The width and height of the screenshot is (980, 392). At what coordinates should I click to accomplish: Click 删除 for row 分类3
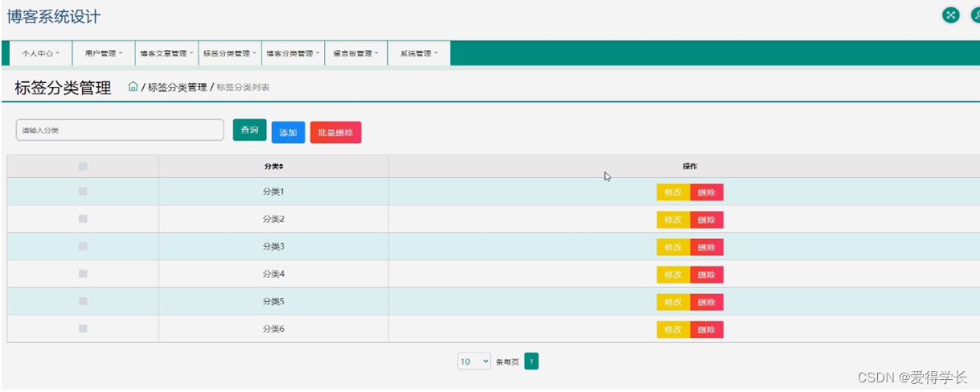coord(707,247)
